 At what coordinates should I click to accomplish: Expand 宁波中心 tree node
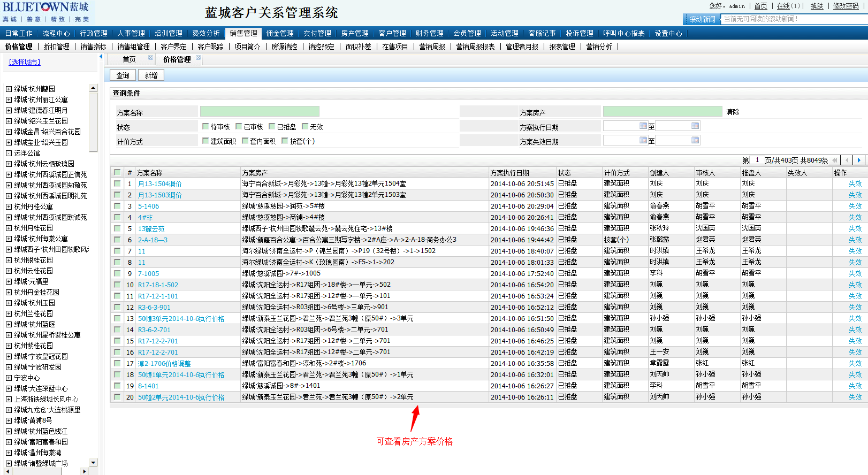tap(9, 378)
